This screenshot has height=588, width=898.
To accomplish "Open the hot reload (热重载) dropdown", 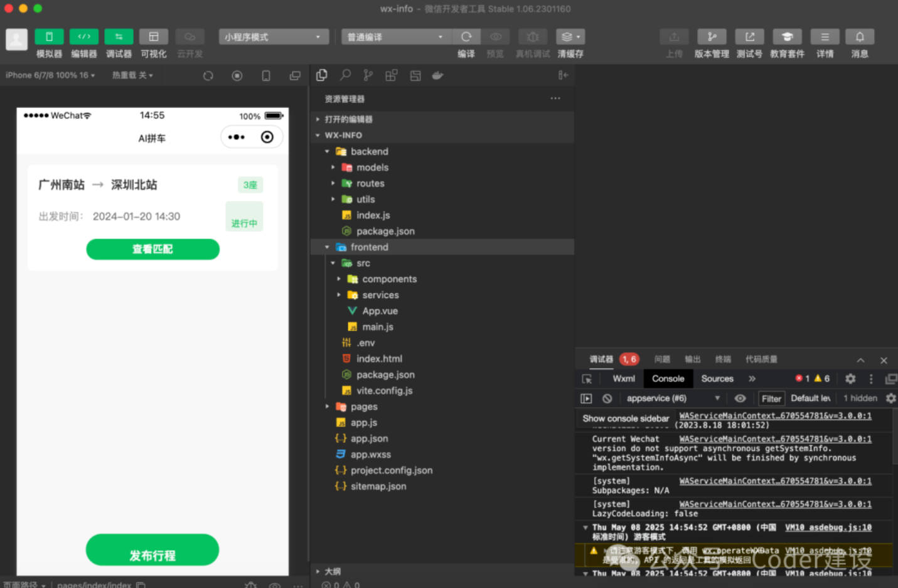I will pos(132,75).
